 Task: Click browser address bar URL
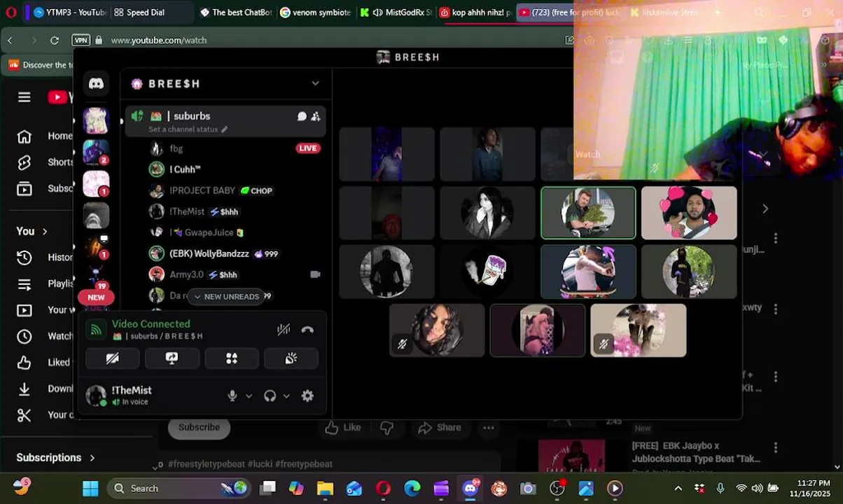click(x=159, y=41)
